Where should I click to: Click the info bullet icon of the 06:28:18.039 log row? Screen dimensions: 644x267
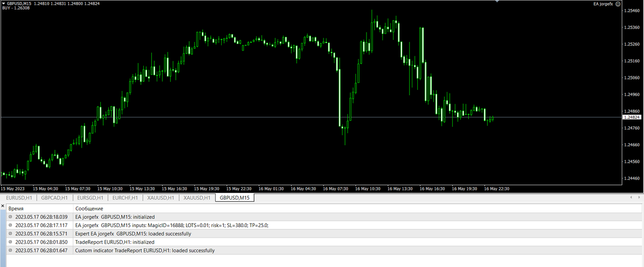point(10,217)
